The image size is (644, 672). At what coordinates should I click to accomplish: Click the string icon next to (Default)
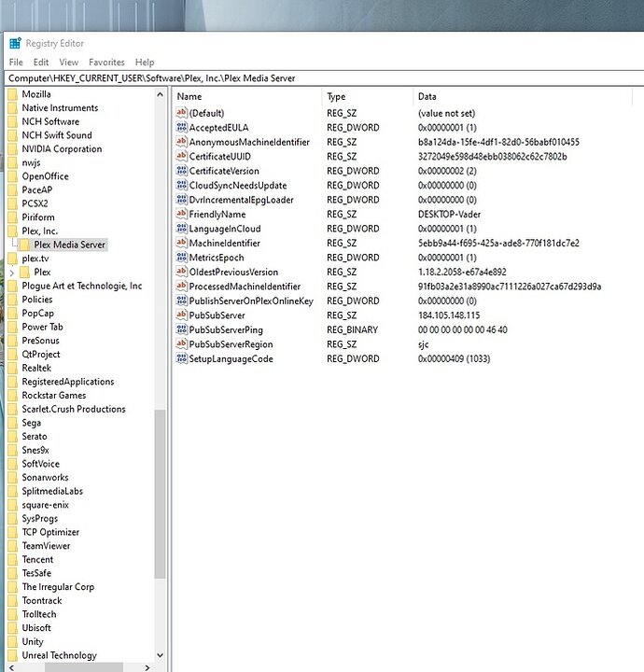point(182,113)
